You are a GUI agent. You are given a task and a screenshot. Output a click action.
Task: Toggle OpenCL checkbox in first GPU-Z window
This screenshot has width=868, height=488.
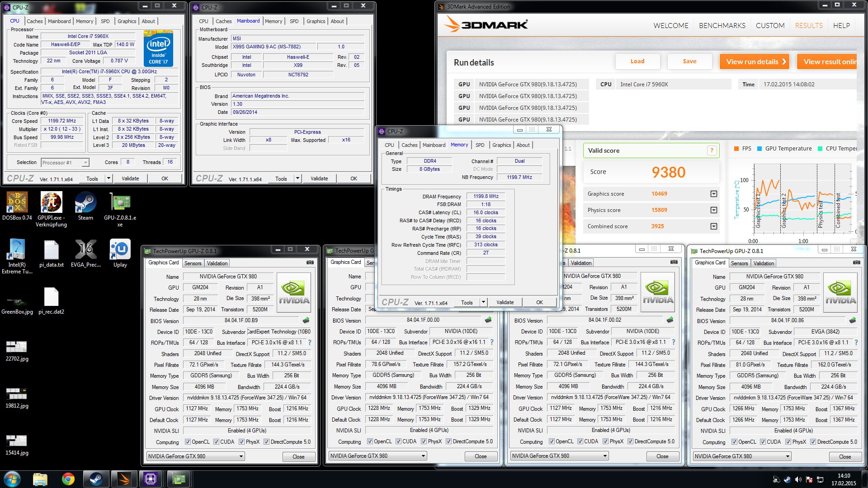coord(188,442)
